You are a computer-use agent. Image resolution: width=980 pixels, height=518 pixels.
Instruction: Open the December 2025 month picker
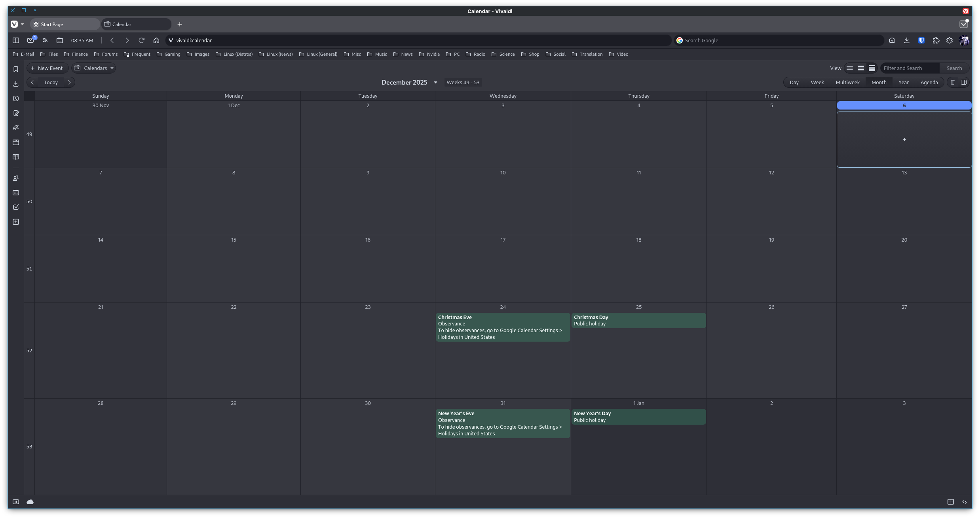coord(409,82)
